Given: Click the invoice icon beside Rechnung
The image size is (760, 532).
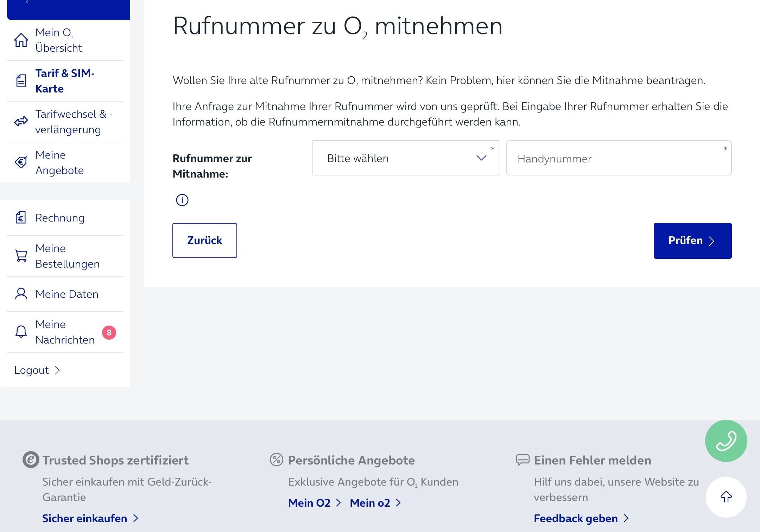Looking at the screenshot, I should tap(21, 218).
